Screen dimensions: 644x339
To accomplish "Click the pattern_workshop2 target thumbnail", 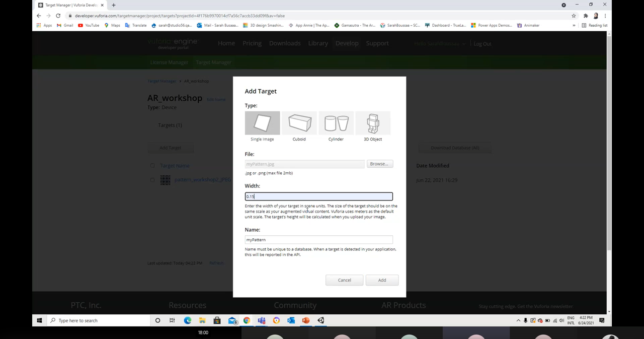I will 166,180.
